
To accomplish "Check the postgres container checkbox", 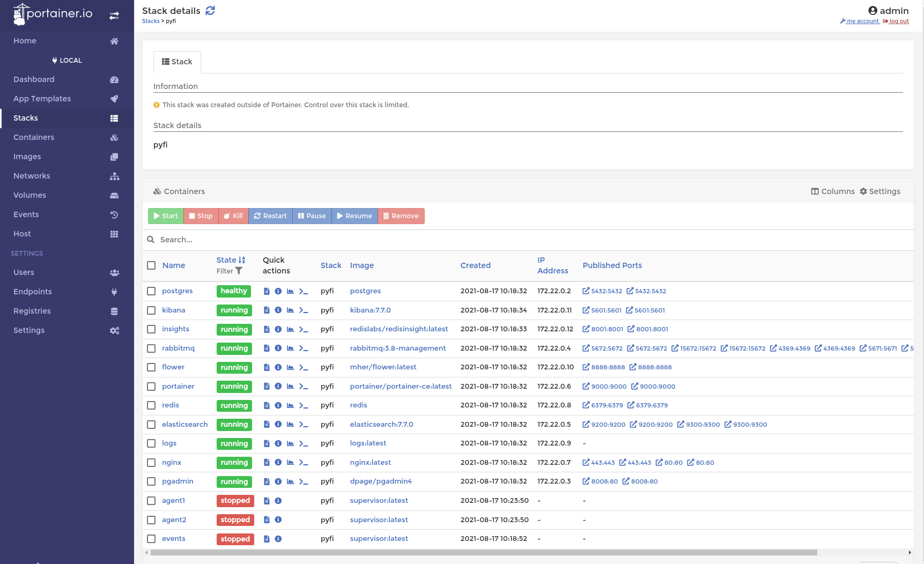I will tap(151, 291).
